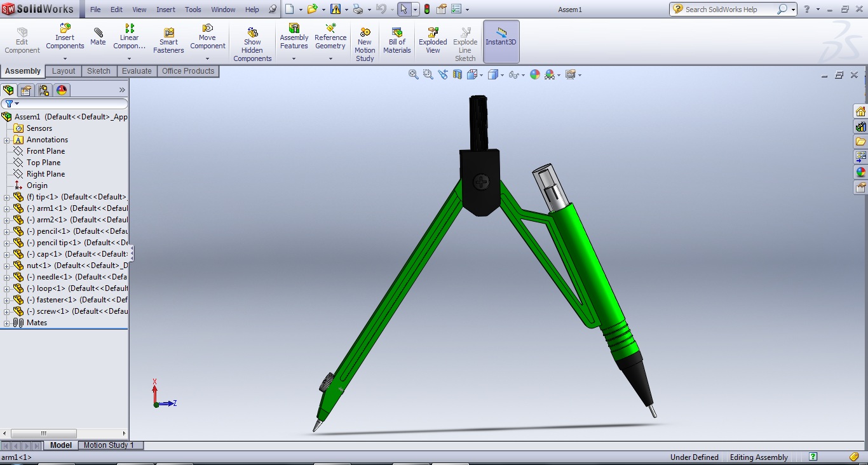Screen dimensions: 868x465
Task: Click the New document icon
Action: [290, 9]
